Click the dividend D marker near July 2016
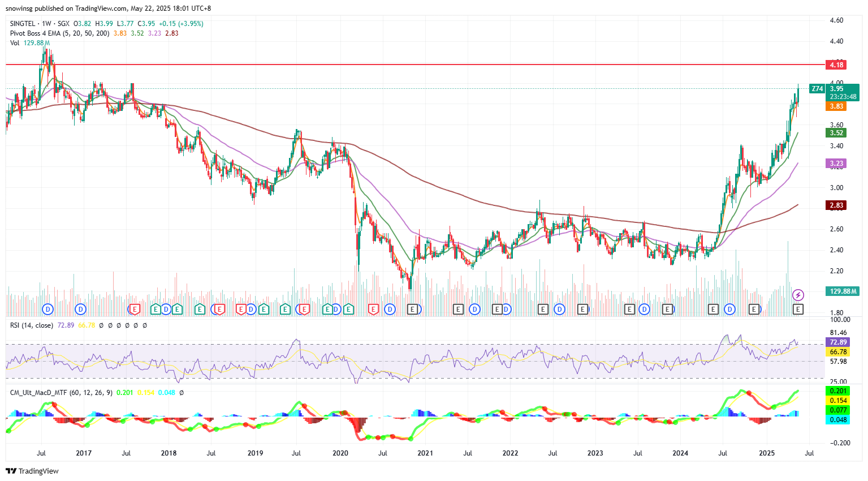Image resolution: width=868 pixels, height=481 pixels. tap(47, 309)
